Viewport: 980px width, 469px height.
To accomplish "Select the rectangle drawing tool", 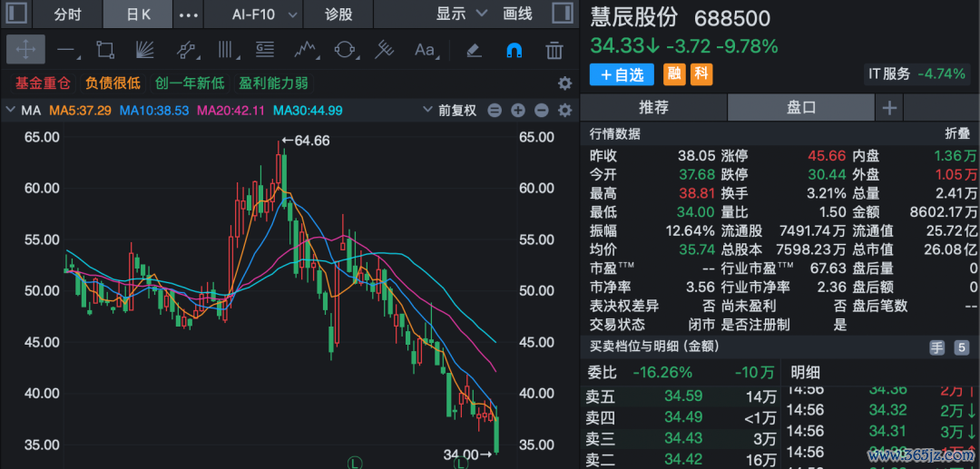I will pyautogui.click(x=105, y=49).
